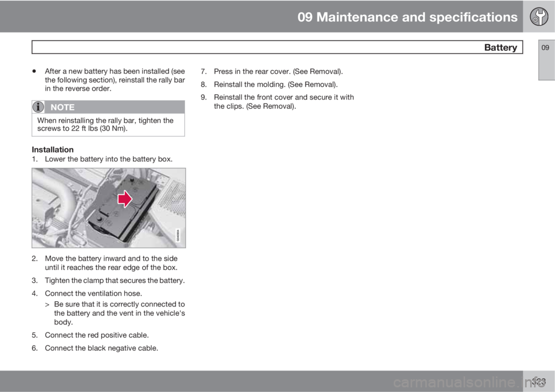Viewport: 555px width, 392px height.
Task: Click the "Battery" section title
Action: click(x=501, y=47)
